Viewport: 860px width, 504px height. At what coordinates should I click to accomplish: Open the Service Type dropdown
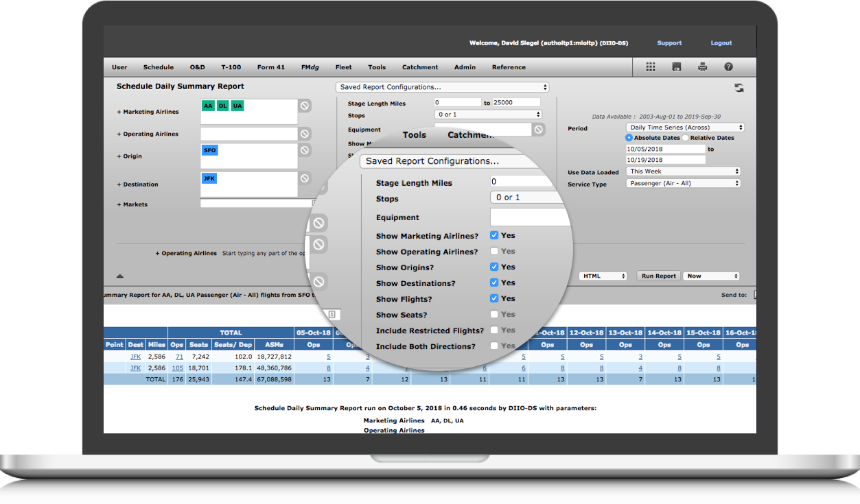684,183
